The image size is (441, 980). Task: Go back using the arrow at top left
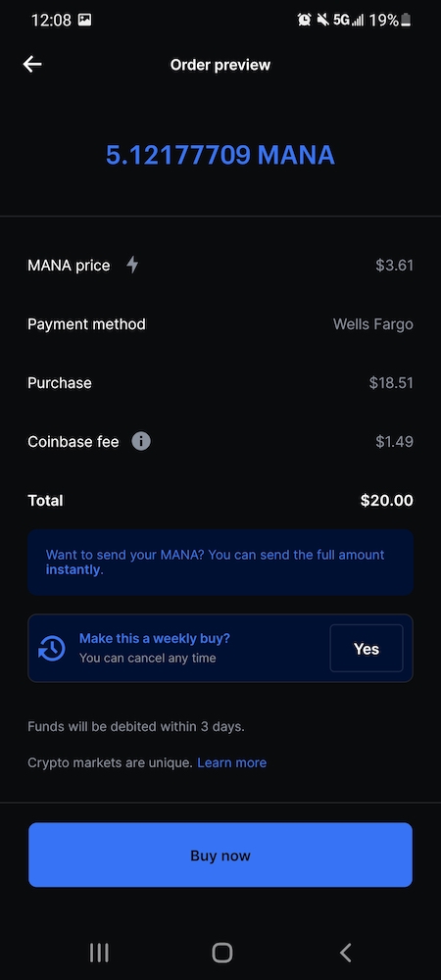tap(32, 64)
